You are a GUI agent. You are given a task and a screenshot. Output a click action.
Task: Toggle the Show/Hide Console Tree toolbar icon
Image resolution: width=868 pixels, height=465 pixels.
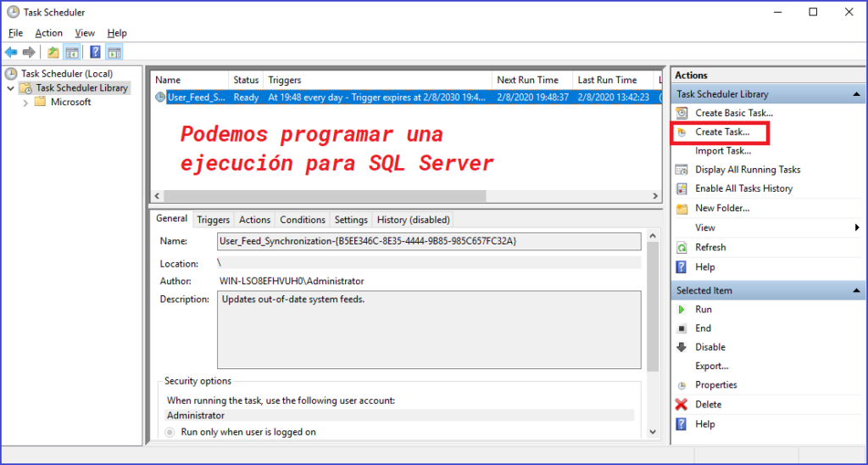point(71,53)
